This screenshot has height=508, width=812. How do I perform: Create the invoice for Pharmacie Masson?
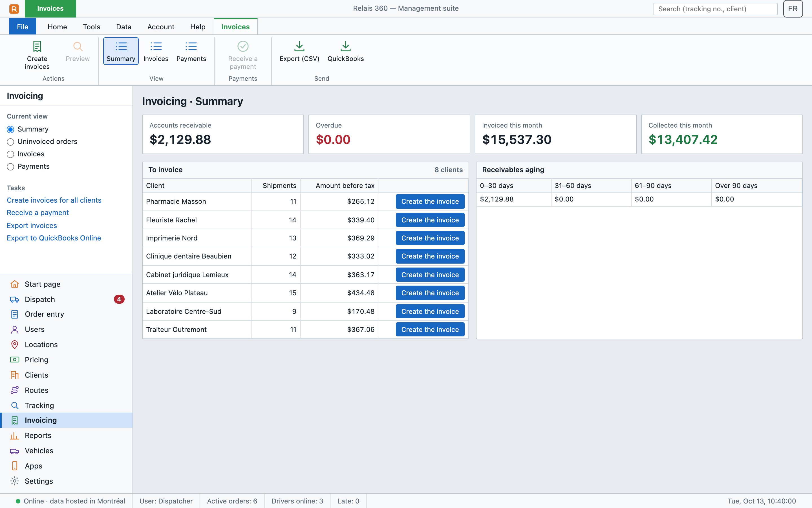(430, 201)
